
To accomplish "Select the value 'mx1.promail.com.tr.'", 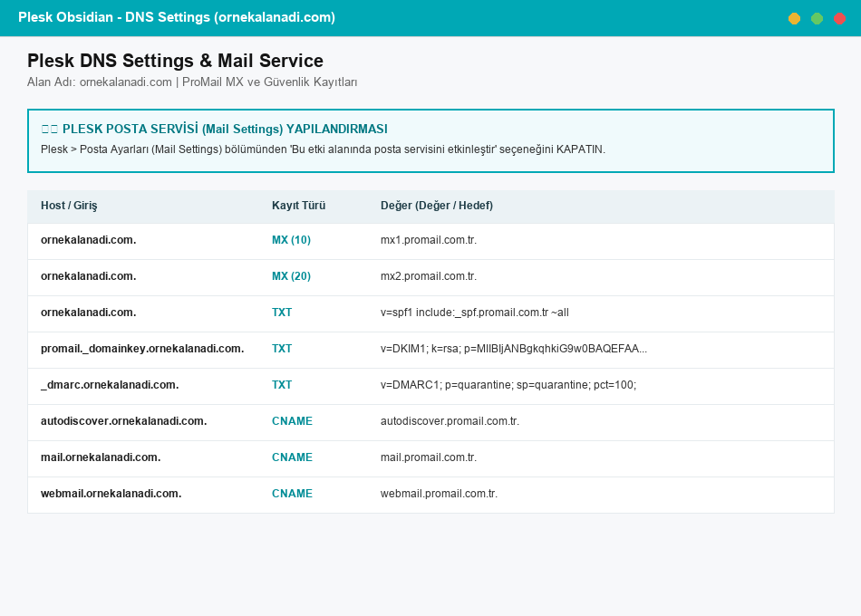I will coord(429,240).
